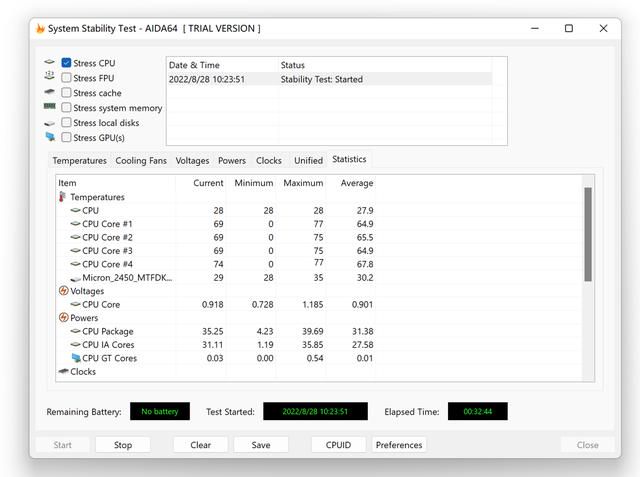
Task: Open the Clocks tab
Action: tap(269, 161)
